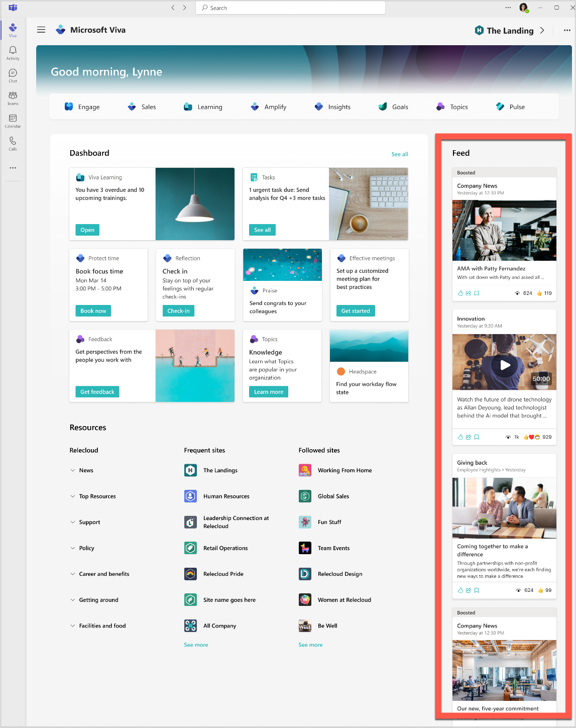Click See all for the Dashboard
This screenshot has height=728, width=576.
pyautogui.click(x=400, y=154)
